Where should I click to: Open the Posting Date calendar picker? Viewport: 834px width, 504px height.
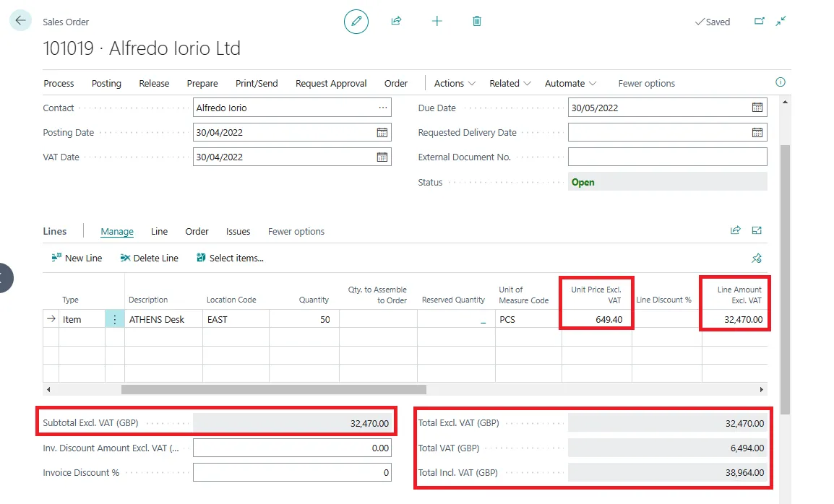pos(382,132)
